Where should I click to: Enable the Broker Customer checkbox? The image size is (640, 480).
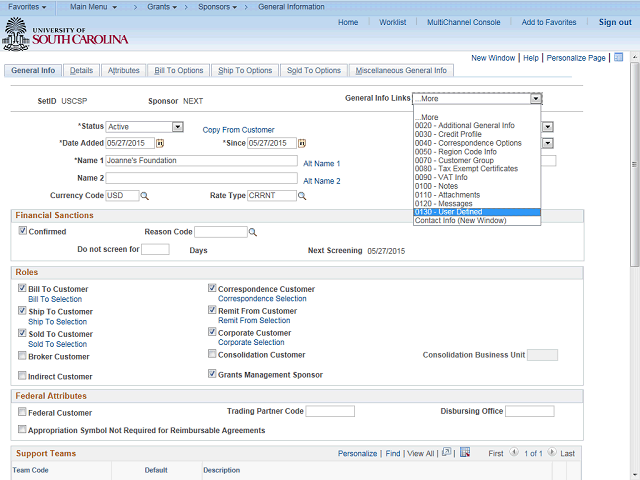(22, 355)
